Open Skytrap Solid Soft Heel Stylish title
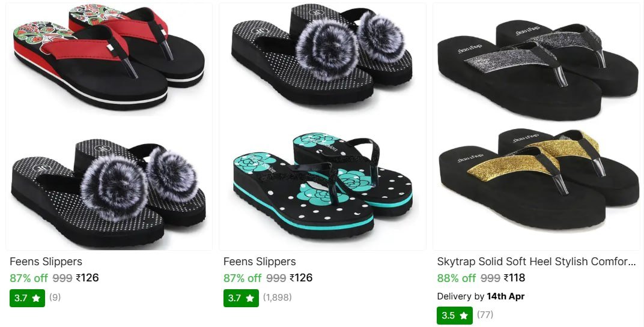 536,262
